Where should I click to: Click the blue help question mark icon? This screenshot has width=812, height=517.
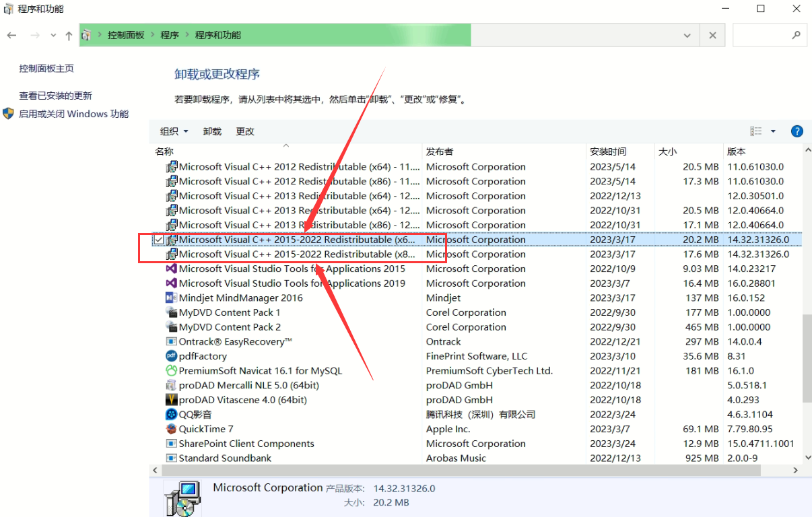click(x=797, y=131)
